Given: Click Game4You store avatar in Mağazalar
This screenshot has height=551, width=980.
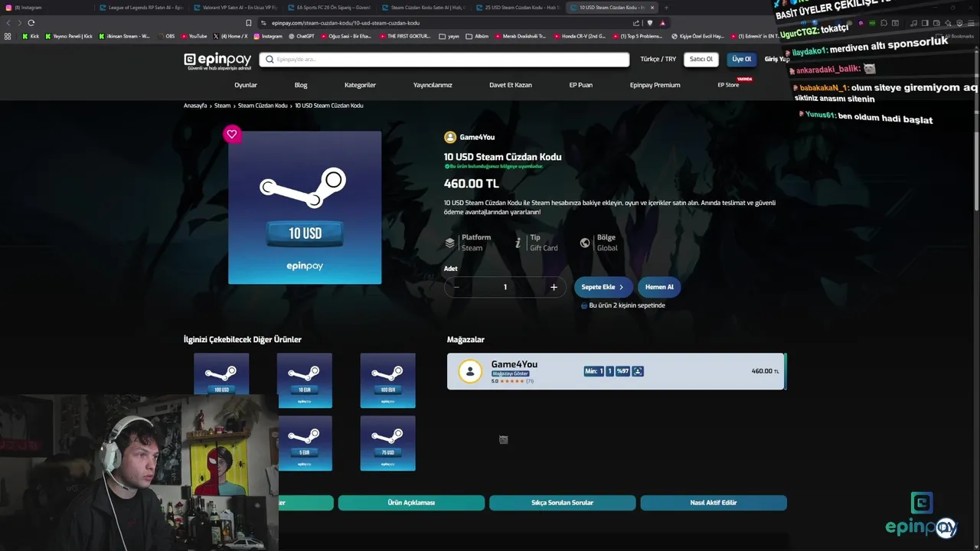Looking at the screenshot, I should (x=469, y=371).
